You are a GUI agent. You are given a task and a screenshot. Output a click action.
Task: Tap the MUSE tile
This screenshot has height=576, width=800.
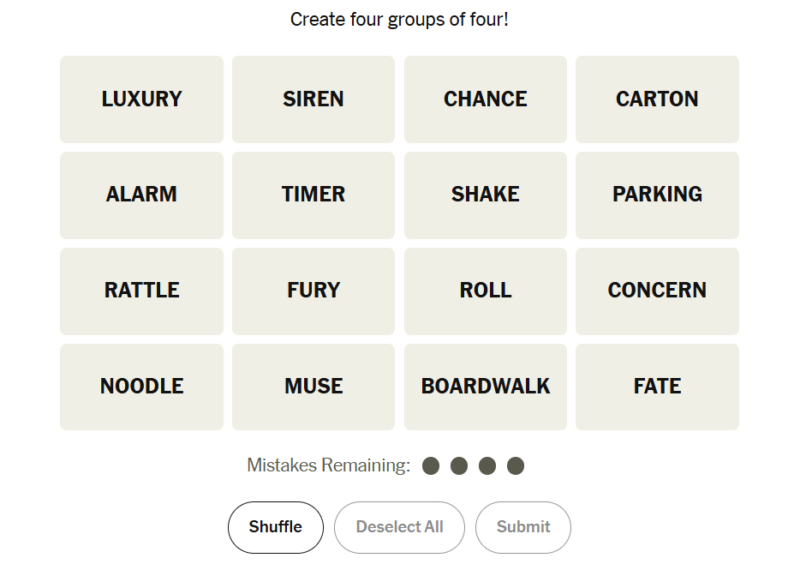(x=313, y=387)
